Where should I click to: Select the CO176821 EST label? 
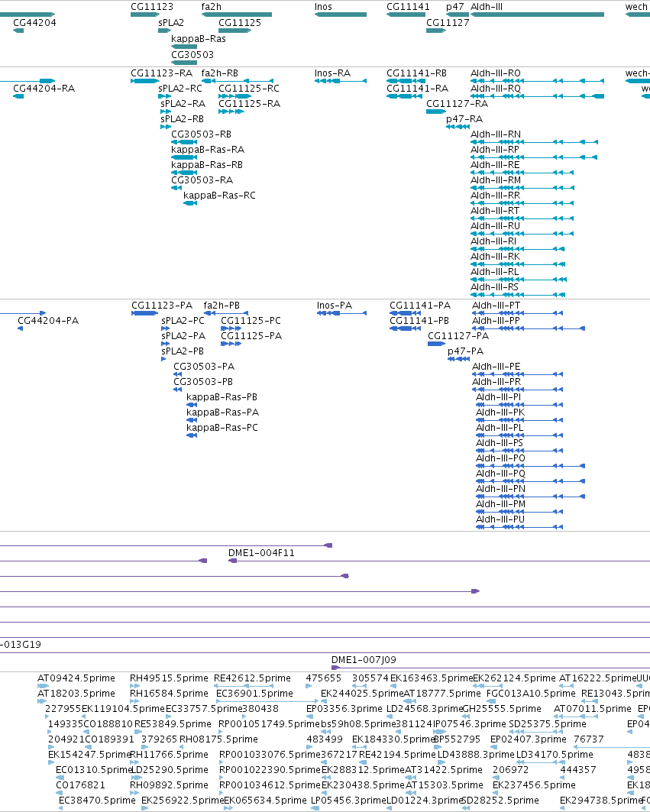(80, 785)
